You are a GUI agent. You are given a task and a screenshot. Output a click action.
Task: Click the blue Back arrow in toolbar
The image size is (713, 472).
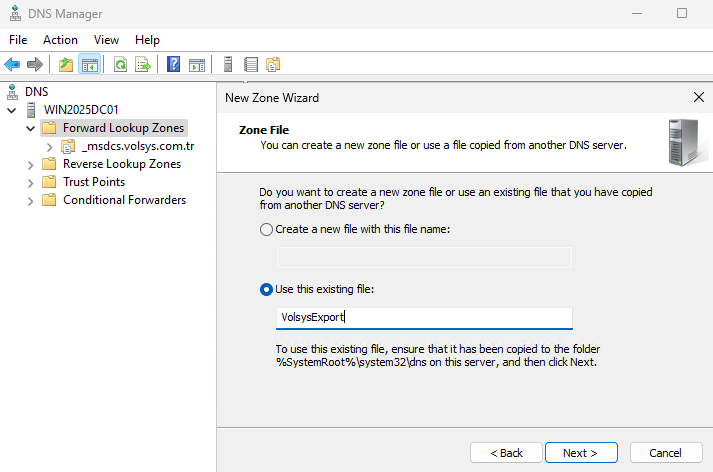[x=12, y=65]
